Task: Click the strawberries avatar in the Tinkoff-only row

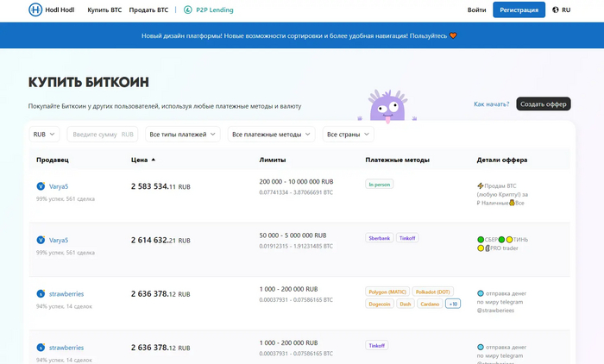Action: click(41, 348)
